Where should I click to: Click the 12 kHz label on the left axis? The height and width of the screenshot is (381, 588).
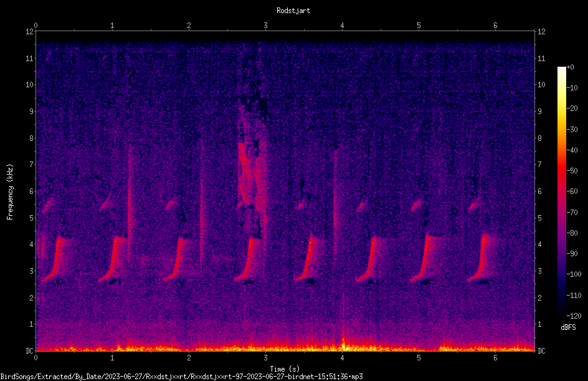(x=30, y=32)
